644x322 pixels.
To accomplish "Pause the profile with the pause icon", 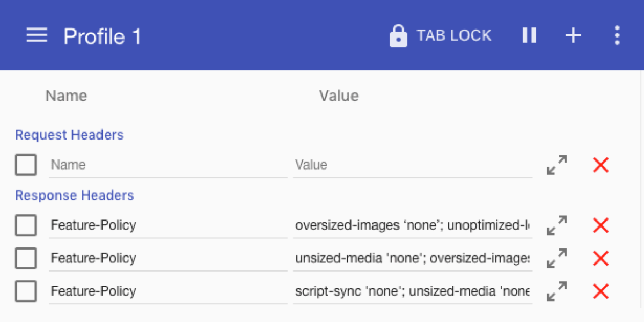I will (x=529, y=36).
